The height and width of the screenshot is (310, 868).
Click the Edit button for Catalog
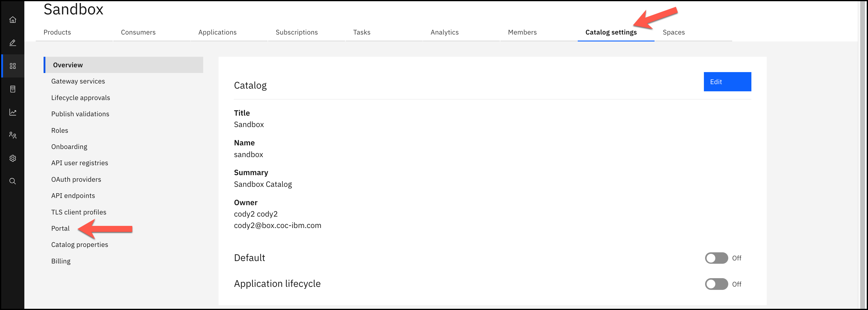click(727, 81)
